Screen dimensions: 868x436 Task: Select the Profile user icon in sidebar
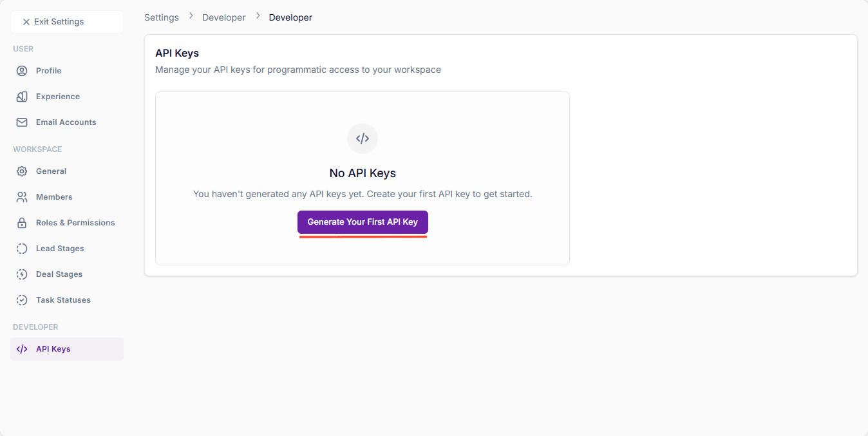pyautogui.click(x=21, y=70)
